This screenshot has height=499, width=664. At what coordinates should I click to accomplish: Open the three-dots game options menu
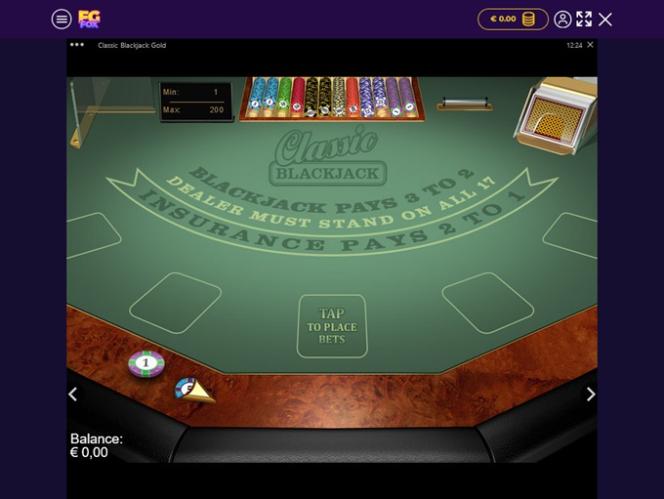point(77,44)
